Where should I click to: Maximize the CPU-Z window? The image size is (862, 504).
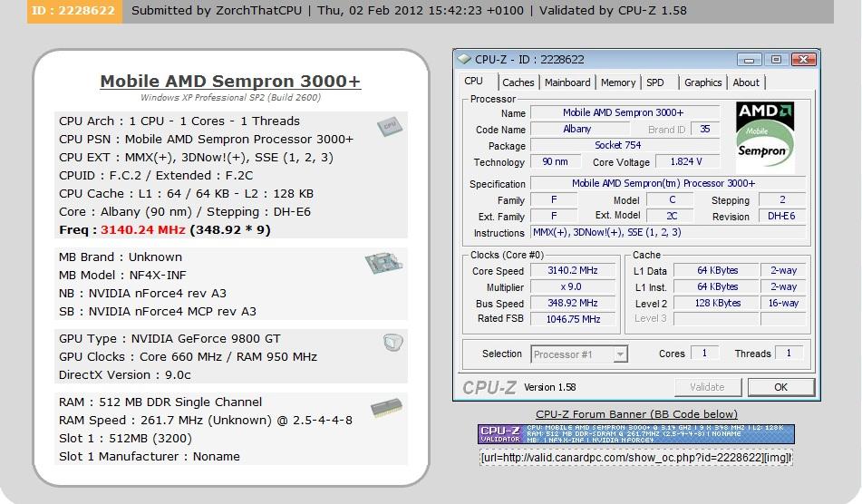776,59
